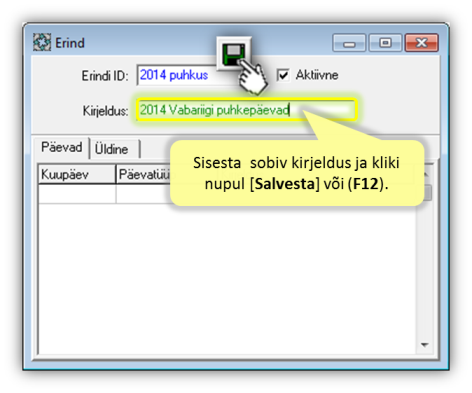Close the Erind window

point(422,43)
